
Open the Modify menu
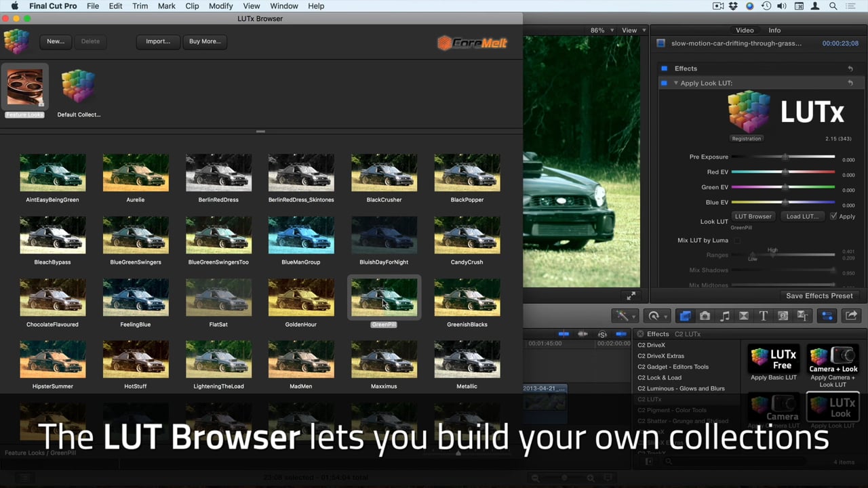pos(221,6)
